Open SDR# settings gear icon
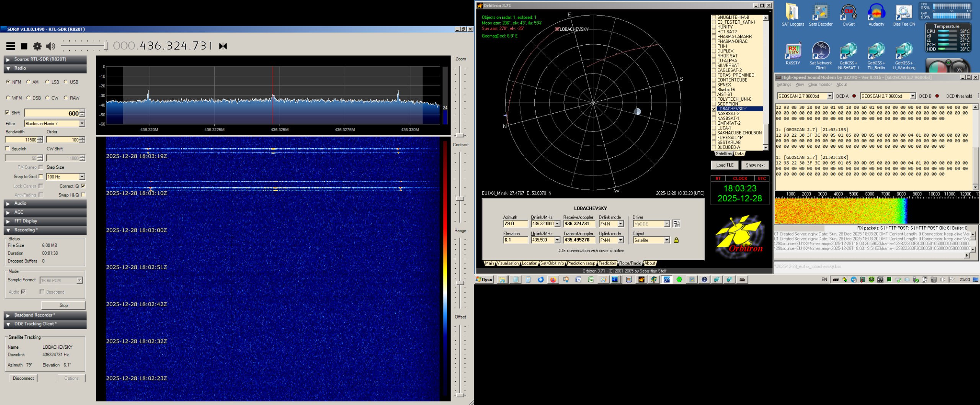 coord(37,46)
